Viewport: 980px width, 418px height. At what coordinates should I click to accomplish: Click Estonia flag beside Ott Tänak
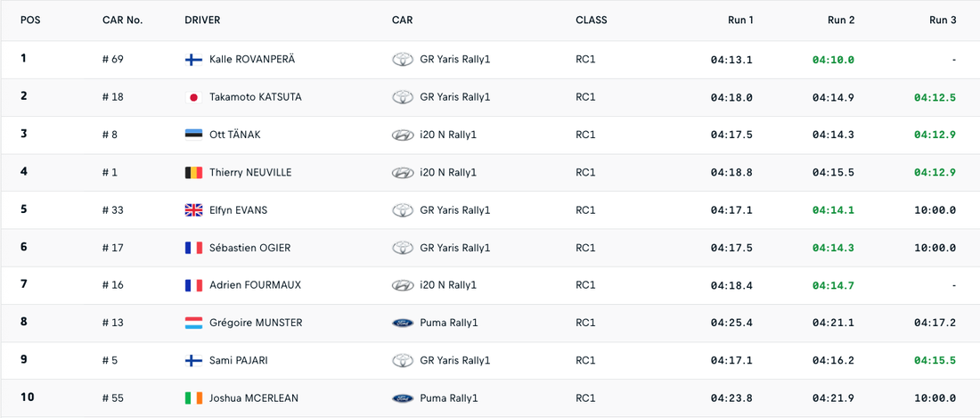pos(193,135)
